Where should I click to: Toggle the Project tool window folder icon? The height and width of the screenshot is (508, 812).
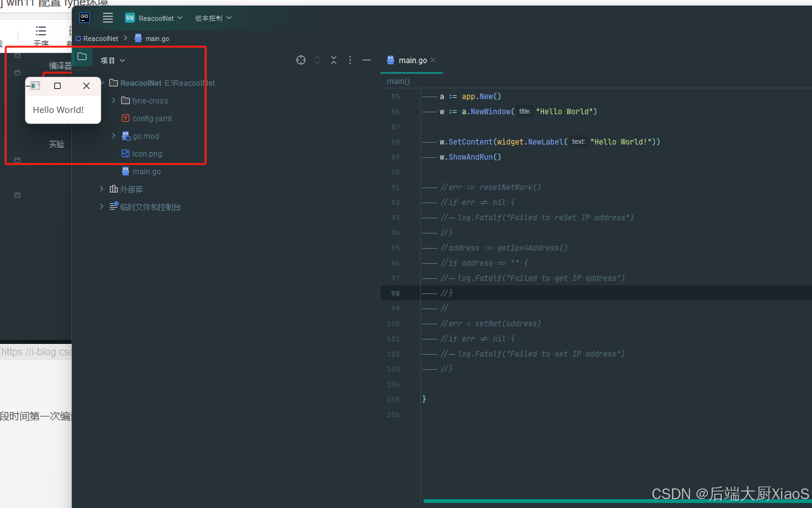pyautogui.click(x=82, y=57)
